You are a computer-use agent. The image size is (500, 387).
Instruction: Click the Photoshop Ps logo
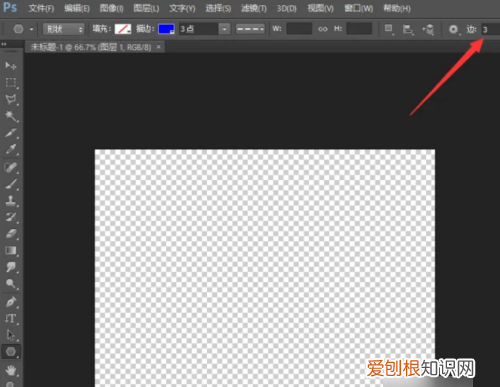pyautogui.click(x=10, y=7)
